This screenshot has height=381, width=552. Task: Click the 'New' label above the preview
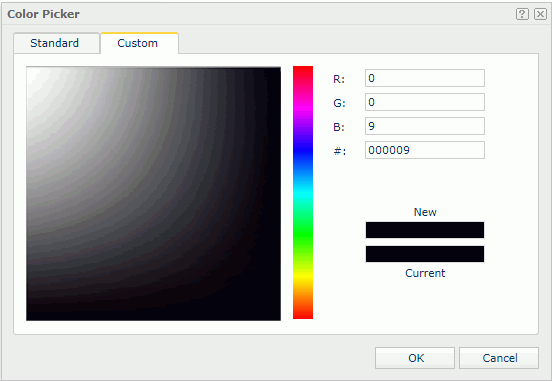pos(425,212)
